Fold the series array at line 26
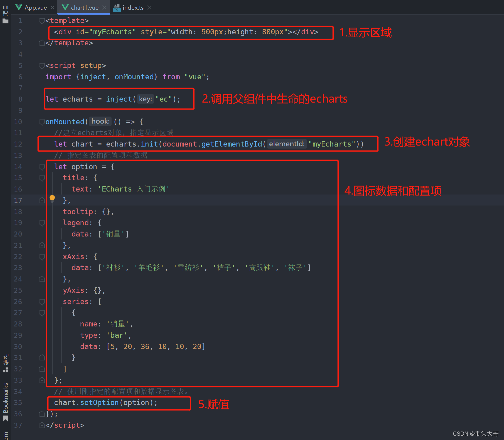This screenshot has width=504, height=440. (x=42, y=302)
